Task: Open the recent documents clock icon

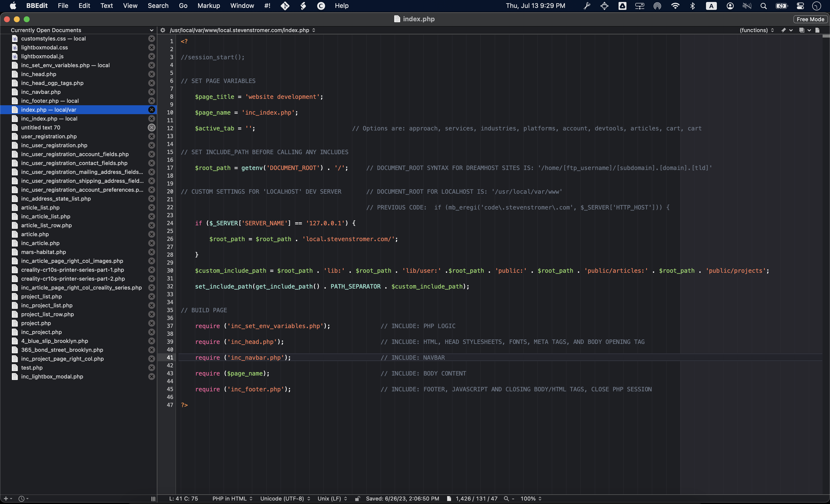Action: [x=21, y=498]
